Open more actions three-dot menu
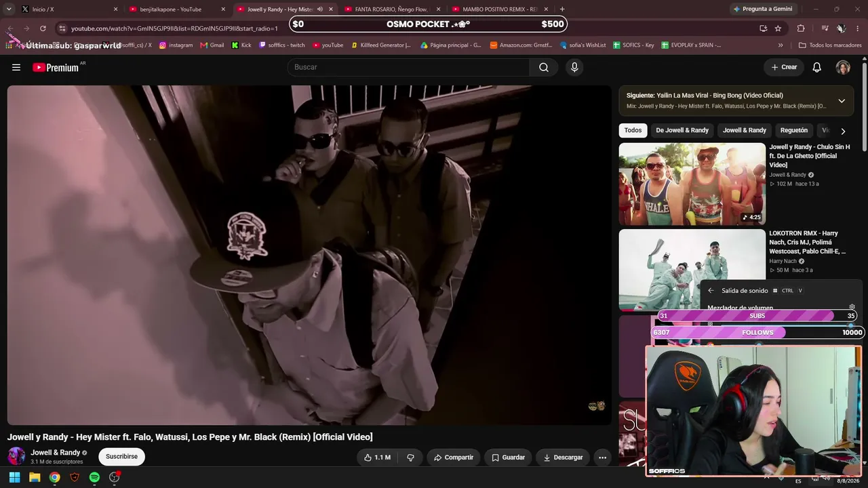The image size is (868, 488). [602, 457]
